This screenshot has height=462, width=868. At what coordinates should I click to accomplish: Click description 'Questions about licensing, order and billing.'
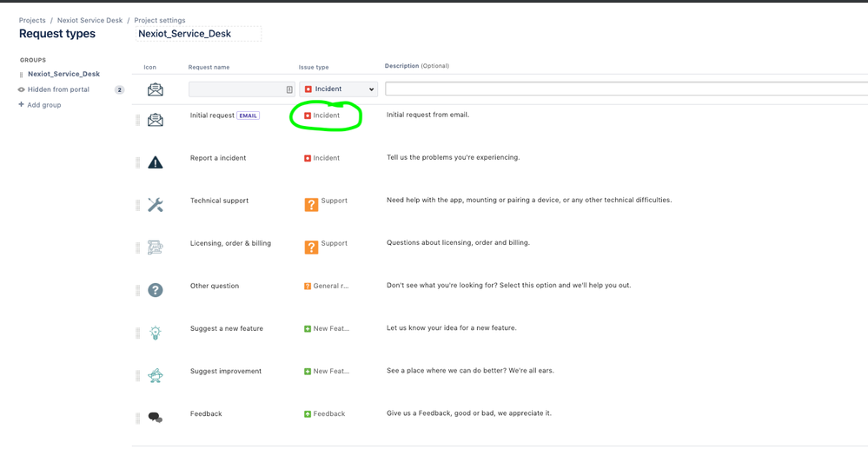coord(458,243)
